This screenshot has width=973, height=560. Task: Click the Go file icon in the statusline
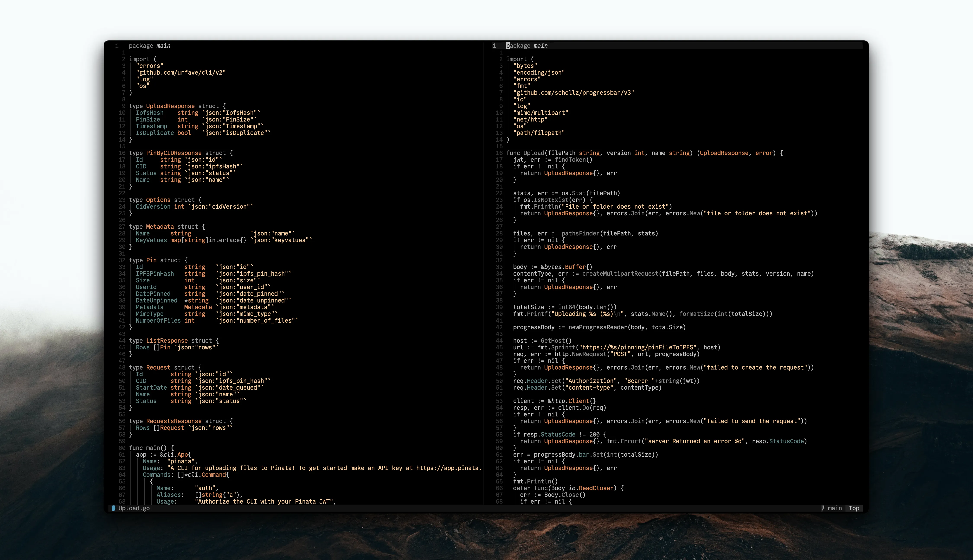pos(114,508)
